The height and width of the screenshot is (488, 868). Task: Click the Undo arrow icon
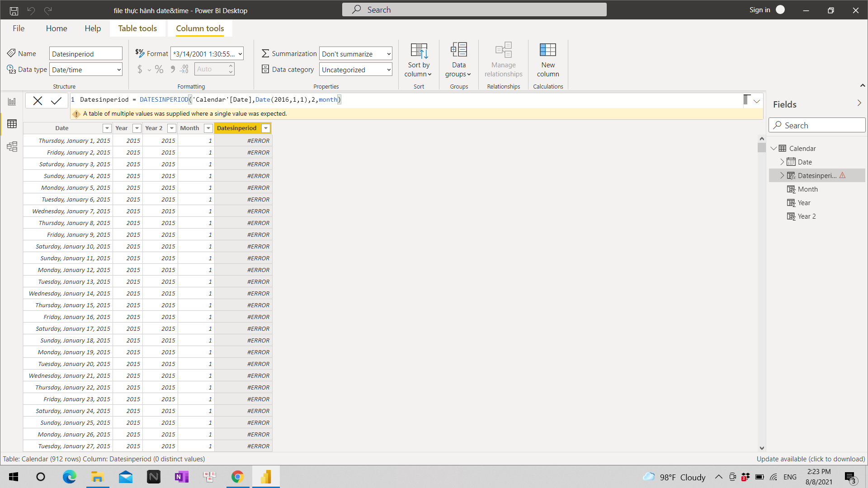(31, 10)
